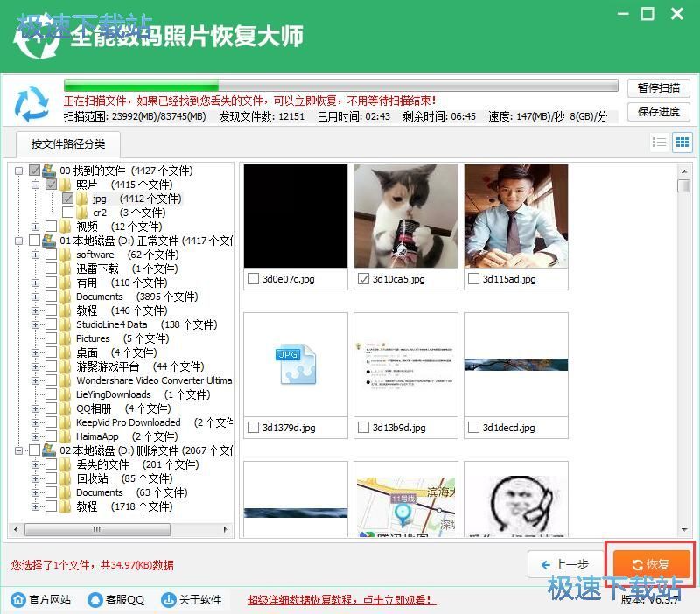Click the 恢复 recover button
Image resolution: width=700 pixels, height=614 pixels.
[652, 564]
